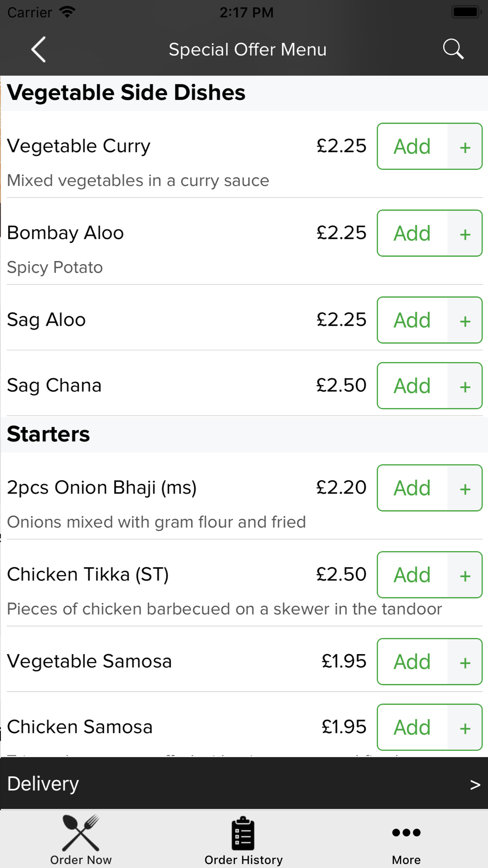Expand the Delivery bar arrow
This screenshot has width=488, height=868.
475,785
